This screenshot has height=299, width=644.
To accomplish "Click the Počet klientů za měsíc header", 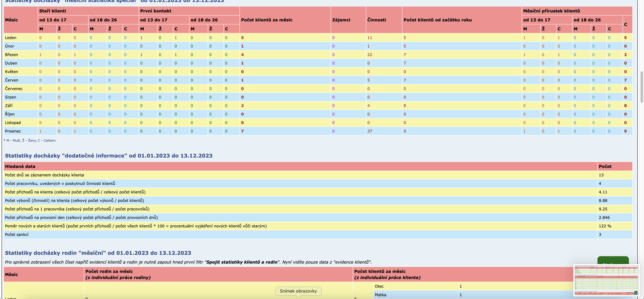I will [266, 20].
